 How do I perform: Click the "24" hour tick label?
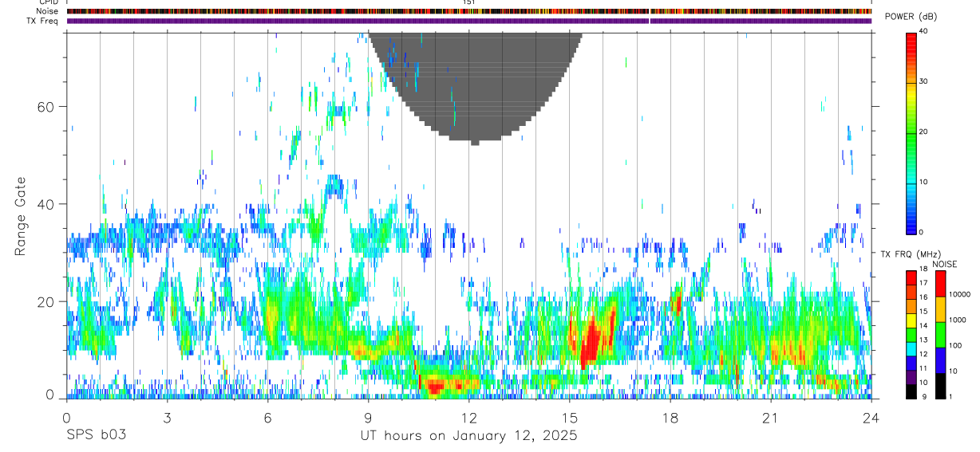[871, 418]
